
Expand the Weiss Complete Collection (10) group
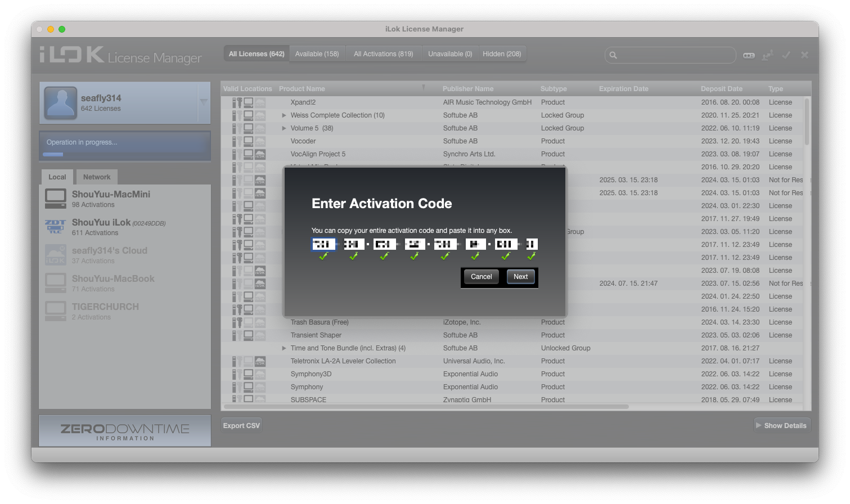[x=284, y=115]
